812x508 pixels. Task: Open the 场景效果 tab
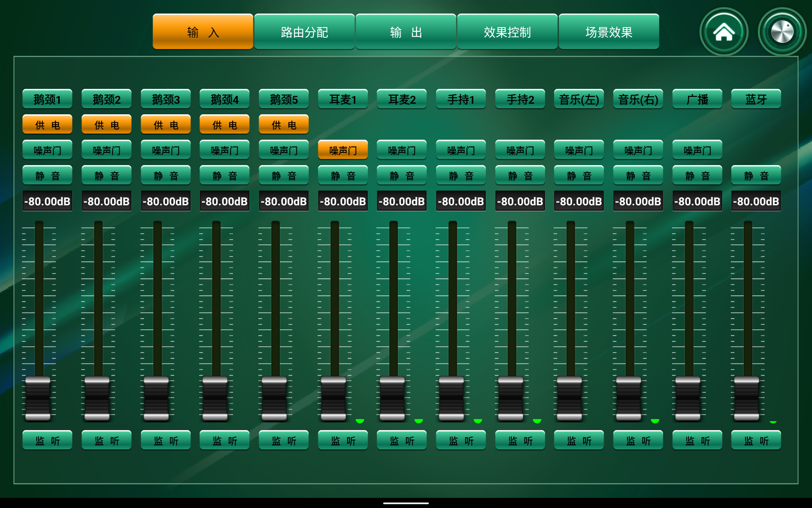(x=609, y=32)
